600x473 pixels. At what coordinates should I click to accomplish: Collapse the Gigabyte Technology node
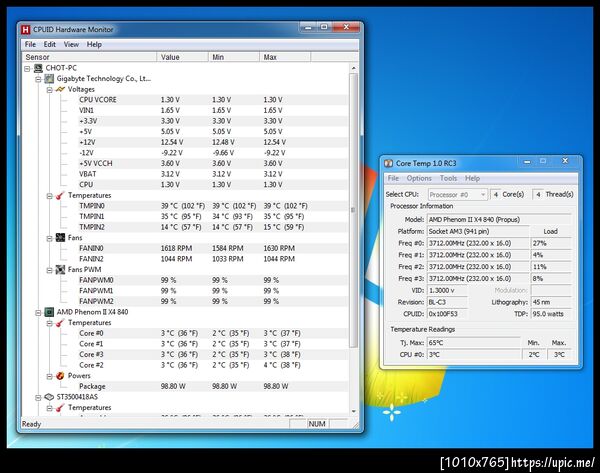pyautogui.click(x=38, y=79)
